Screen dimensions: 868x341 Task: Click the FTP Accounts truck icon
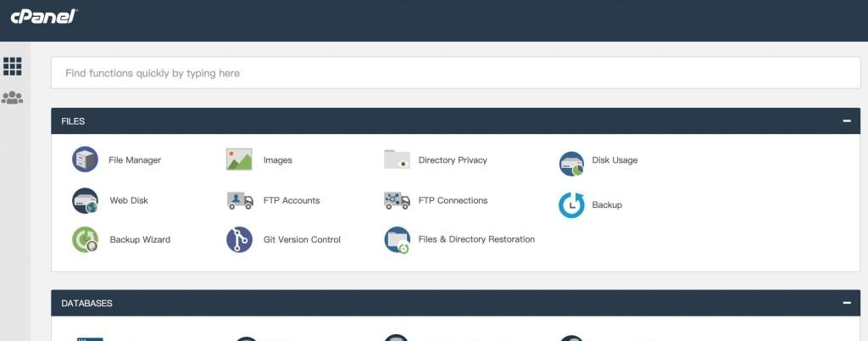coord(240,201)
